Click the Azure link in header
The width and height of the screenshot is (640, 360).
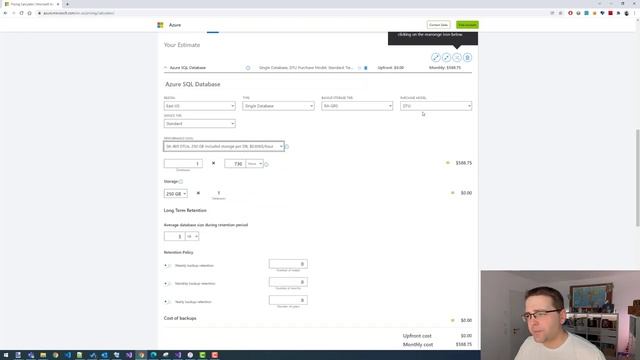point(175,25)
